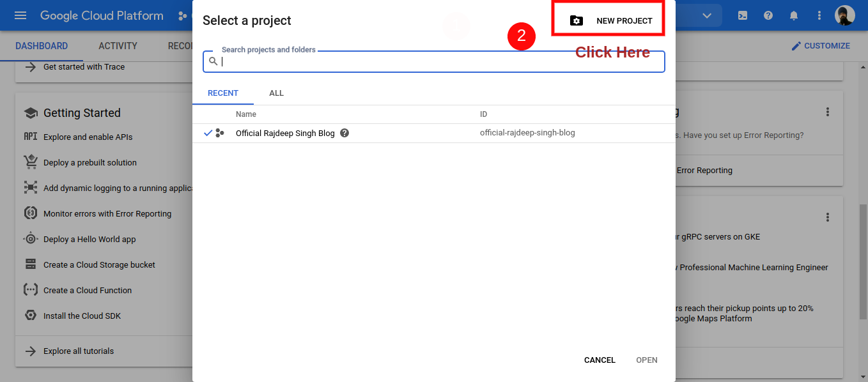
Task: Open the project selector dropdown chevron
Action: 706,15
